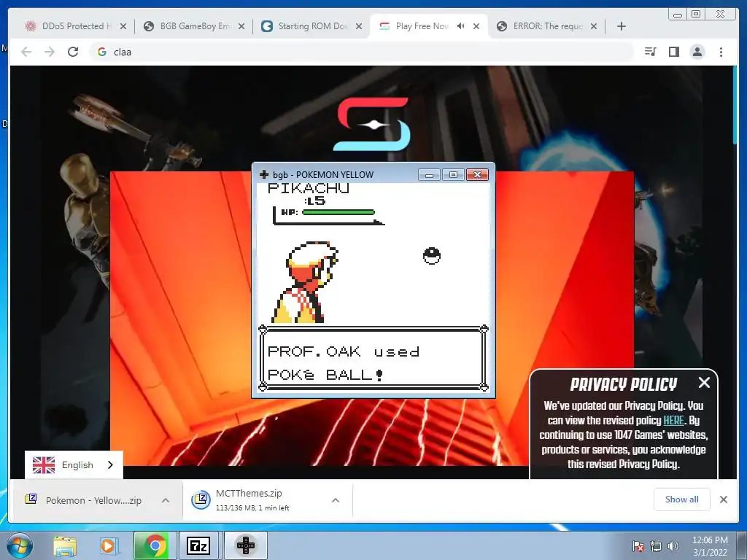This screenshot has height=560, width=747.
Task: Open the volume speaker tray icon
Action: click(x=673, y=545)
